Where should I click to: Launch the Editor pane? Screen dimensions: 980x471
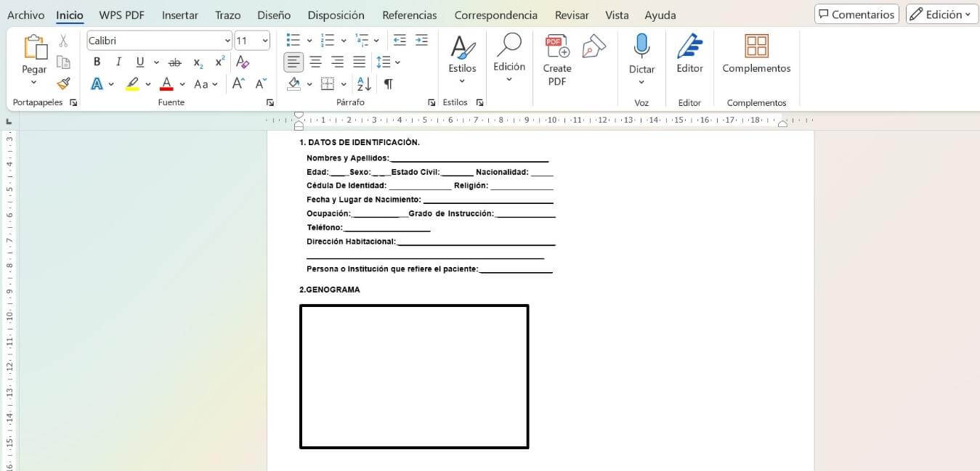(x=689, y=54)
